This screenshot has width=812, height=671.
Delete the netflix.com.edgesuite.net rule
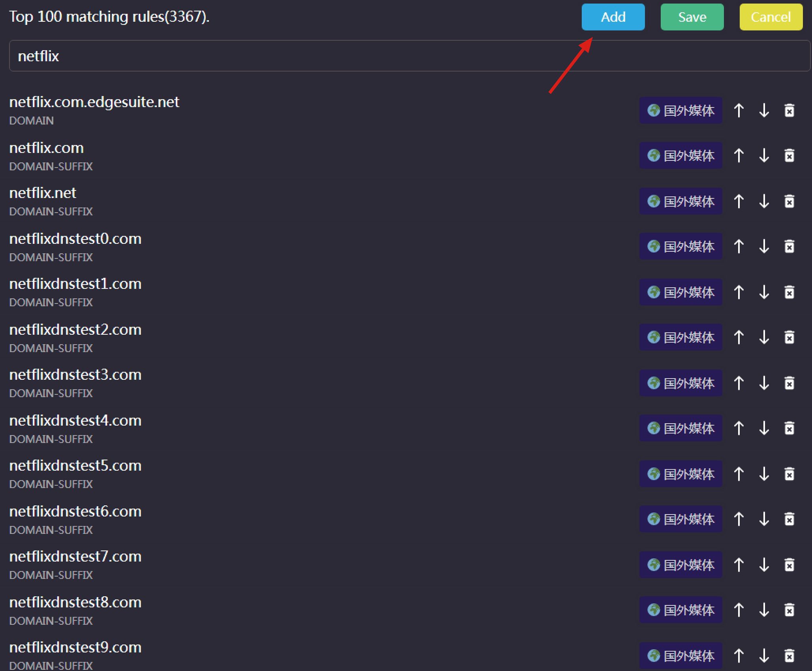[789, 110]
